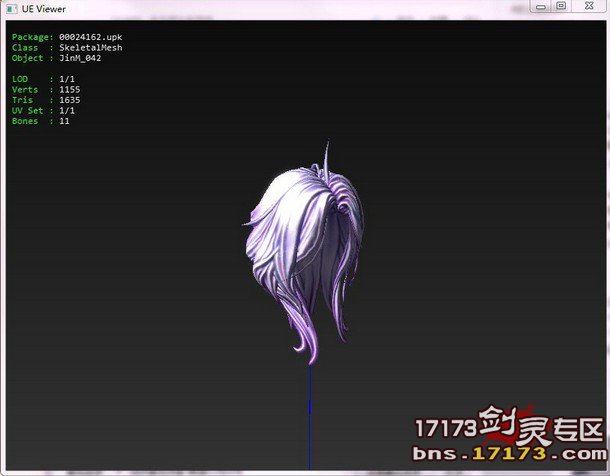Image resolution: width=610 pixels, height=476 pixels.
Task: Click the object name JinM_042
Action: [x=80, y=58]
